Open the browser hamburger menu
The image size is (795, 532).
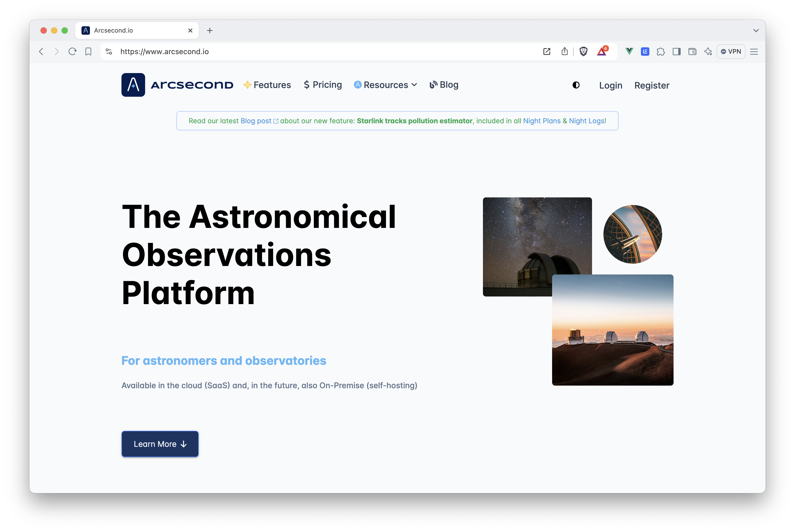[754, 52]
